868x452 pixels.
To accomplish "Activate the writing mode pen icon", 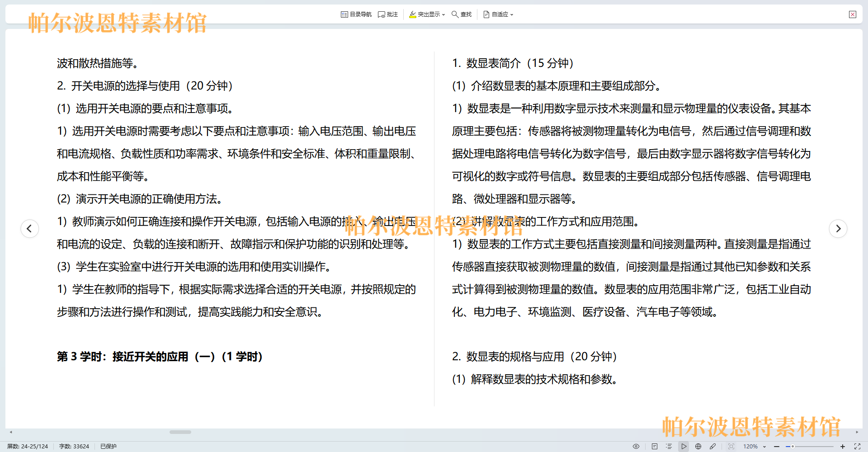I will [713, 446].
